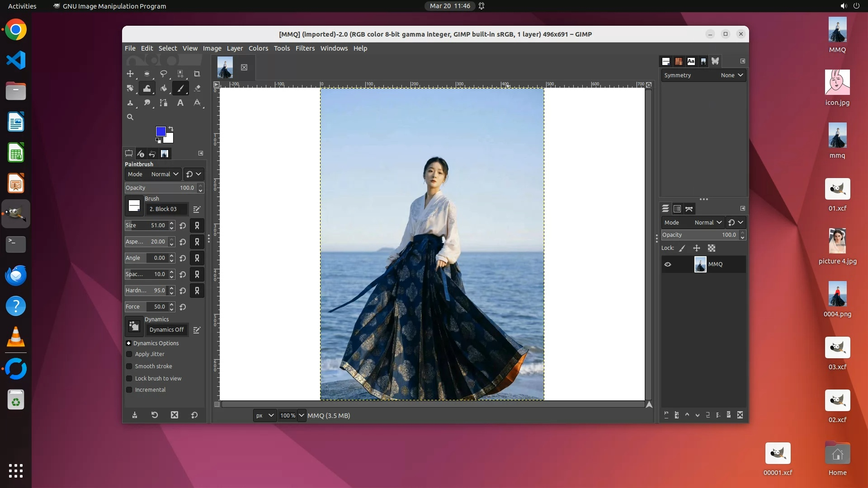Open the Filters menu
Viewport: 868px width, 488px height.
tap(305, 48)
